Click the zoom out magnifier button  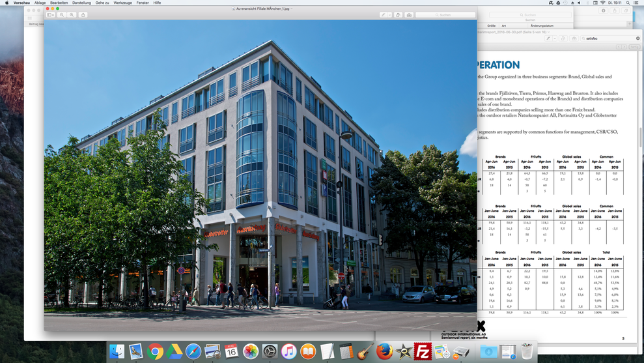click(62, 15)
